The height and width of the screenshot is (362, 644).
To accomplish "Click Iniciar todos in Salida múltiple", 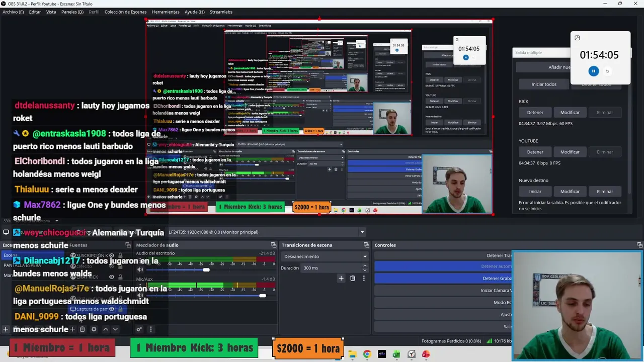I will (x=544, y=84).
